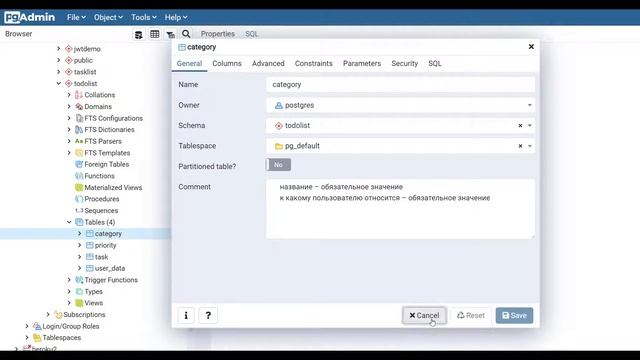Click the Reset button

471,316
